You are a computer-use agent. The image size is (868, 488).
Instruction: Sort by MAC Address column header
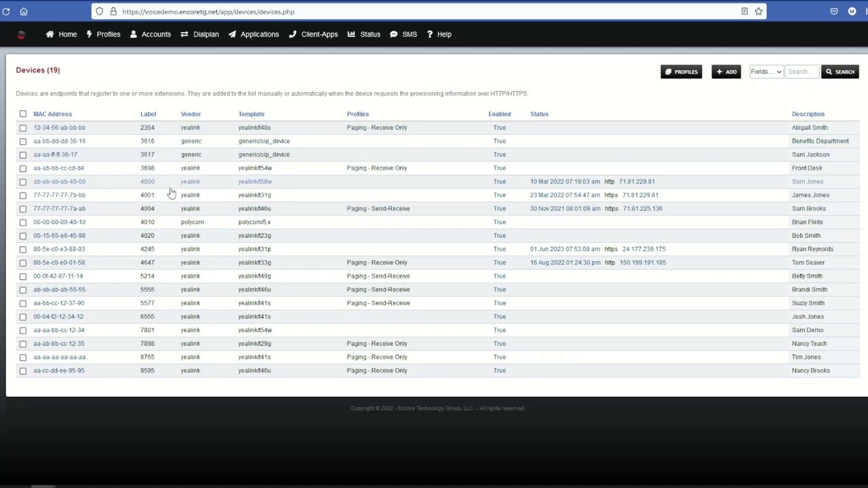52,114
